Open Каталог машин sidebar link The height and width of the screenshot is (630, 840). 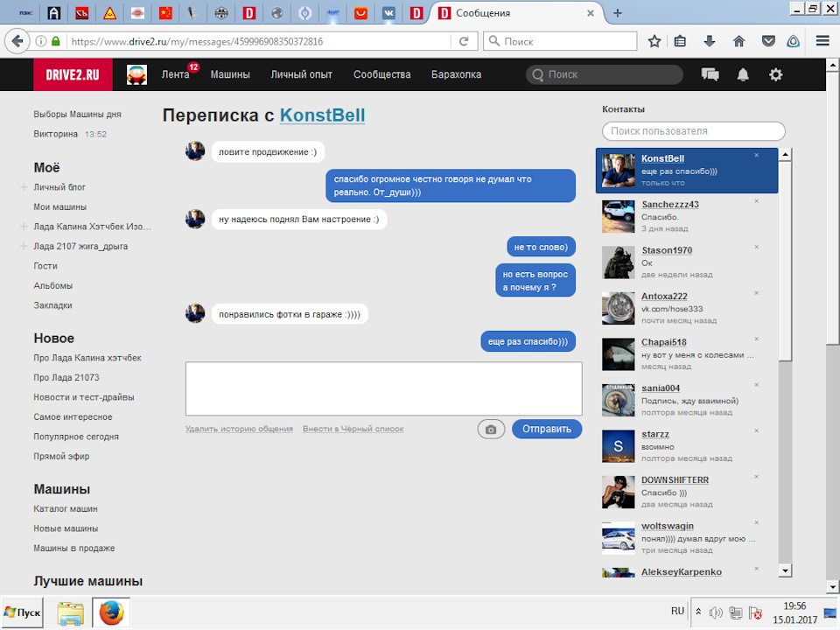coord(66,509)
